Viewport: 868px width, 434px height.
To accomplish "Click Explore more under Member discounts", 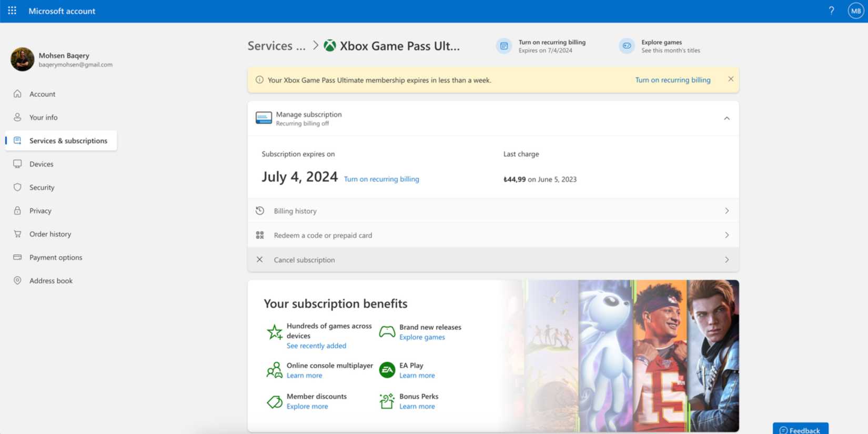I will point(307,406).
